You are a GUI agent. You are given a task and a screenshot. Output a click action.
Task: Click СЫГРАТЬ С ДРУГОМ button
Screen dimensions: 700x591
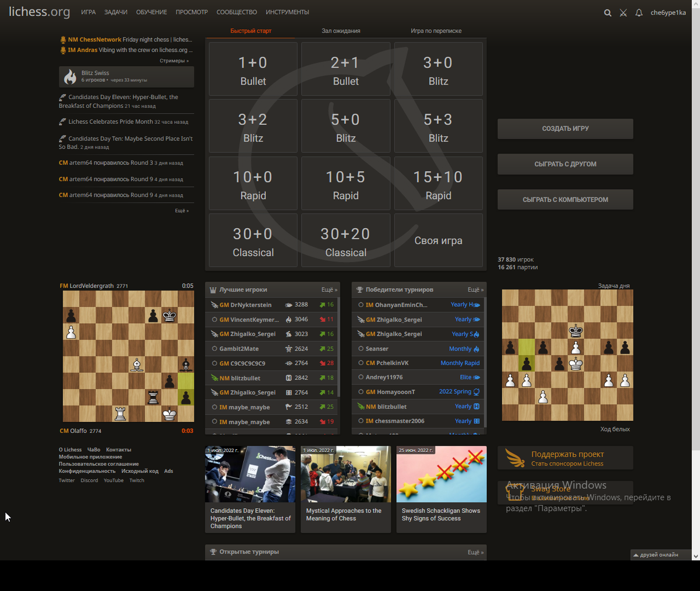tap(565, 164)
